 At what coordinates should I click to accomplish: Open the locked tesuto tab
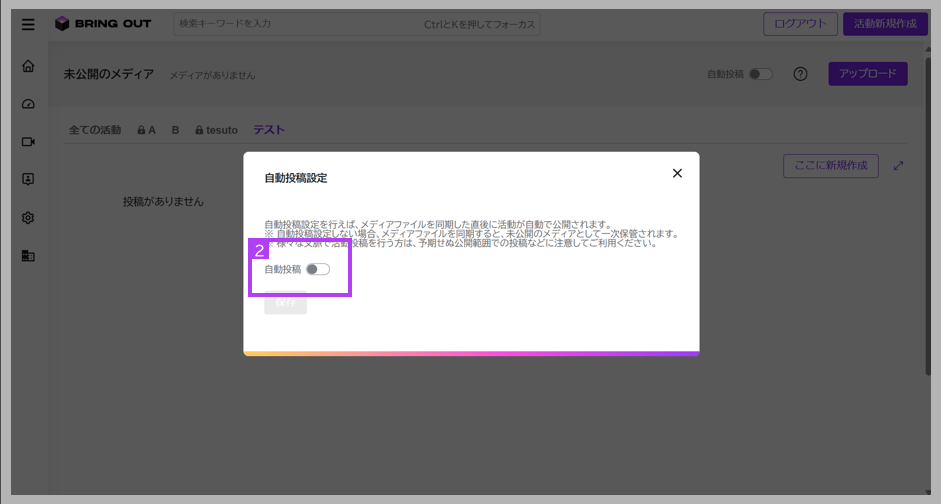pos(216,130)
